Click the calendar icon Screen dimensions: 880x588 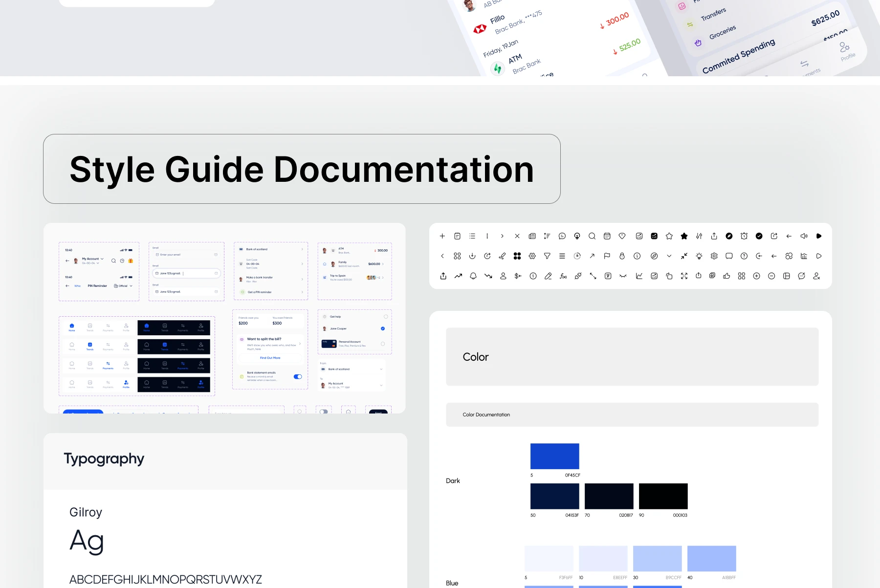607,236
